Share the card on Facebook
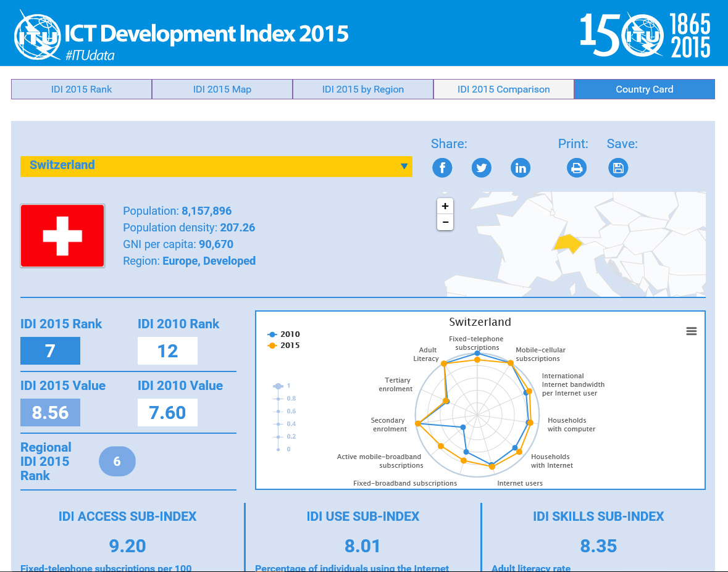 point(442,167)
